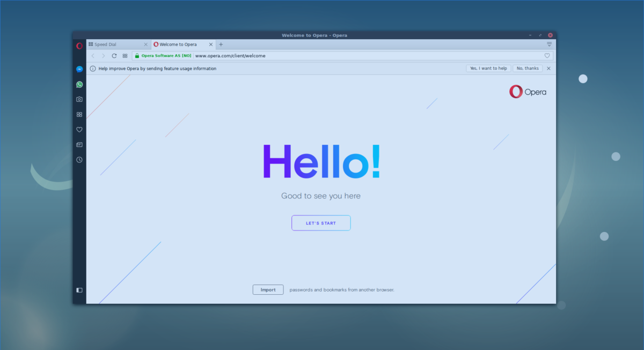Open the Opera menu button
This screenshot has width=644, height=350.
pos(79,46)
